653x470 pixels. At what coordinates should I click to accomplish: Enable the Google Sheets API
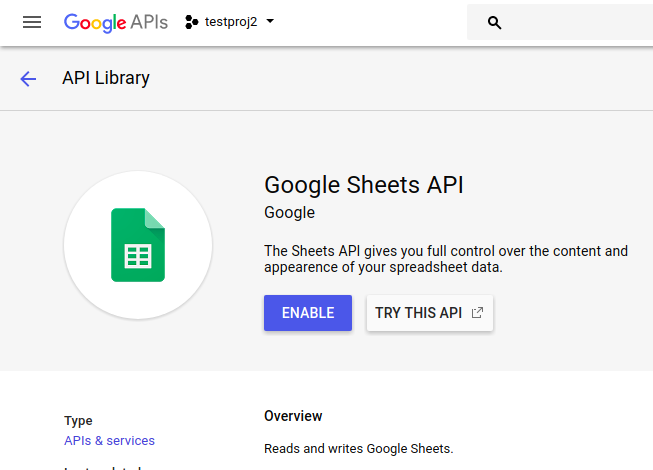pos(308,313)
